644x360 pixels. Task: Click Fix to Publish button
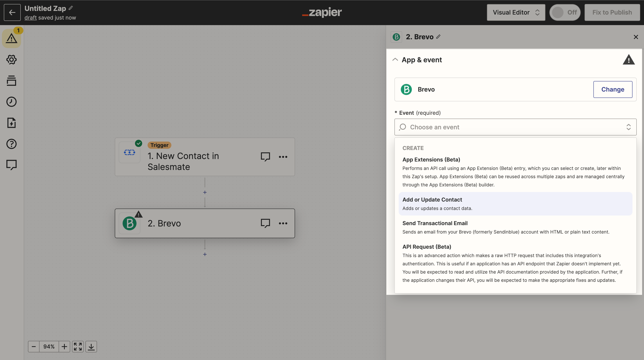(x=612, y=12)
